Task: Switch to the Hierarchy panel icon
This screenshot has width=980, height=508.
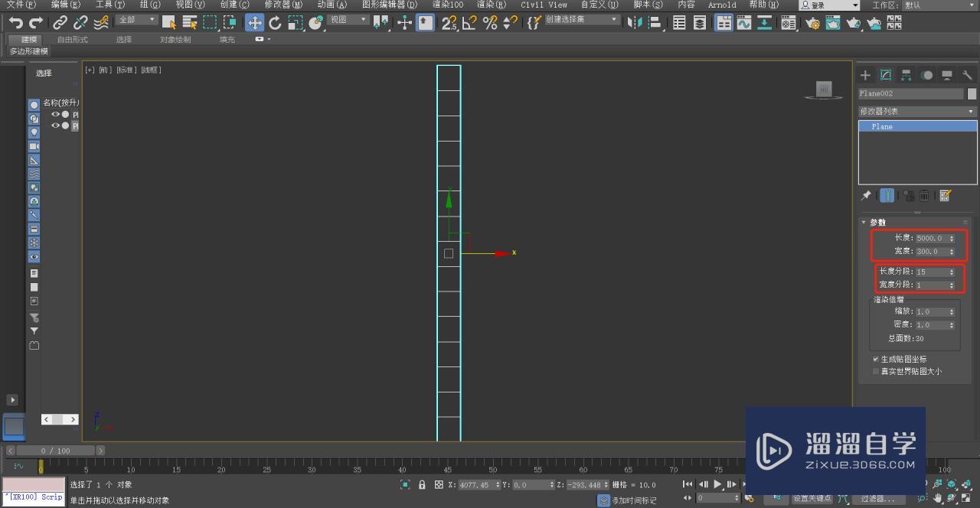Action: point(906,75)
